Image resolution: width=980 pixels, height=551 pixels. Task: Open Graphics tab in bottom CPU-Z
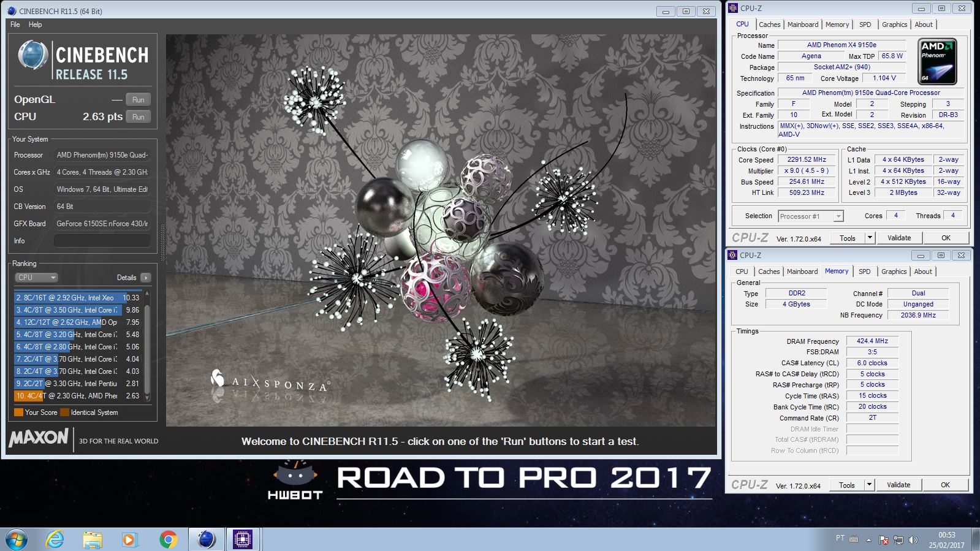tap(894, 272)
